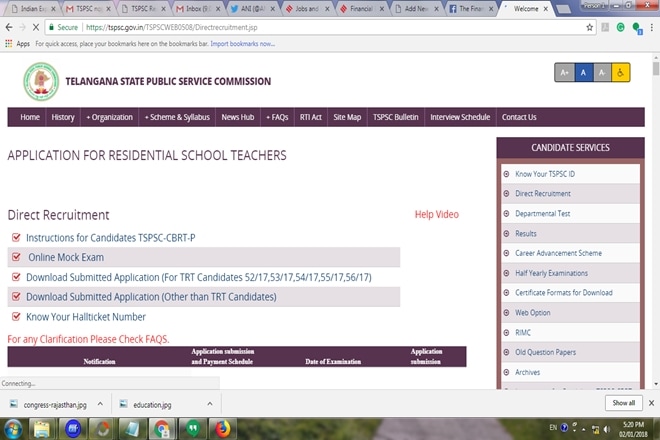Expand the + Scheme & Syllabus menu
The height and width of the screenshot is (440, 660).
(177, 117)
